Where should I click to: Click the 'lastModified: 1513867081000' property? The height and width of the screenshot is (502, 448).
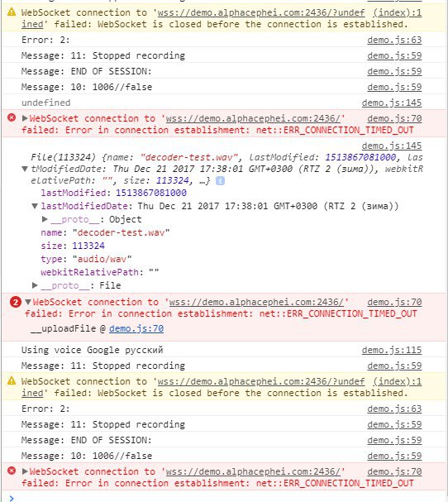(x=113, y=193)
